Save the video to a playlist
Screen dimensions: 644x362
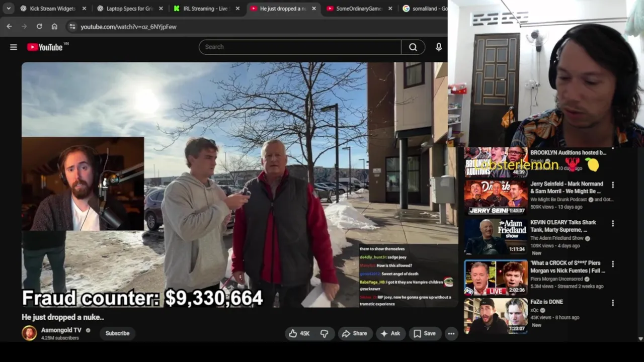[x=425, y=333]
